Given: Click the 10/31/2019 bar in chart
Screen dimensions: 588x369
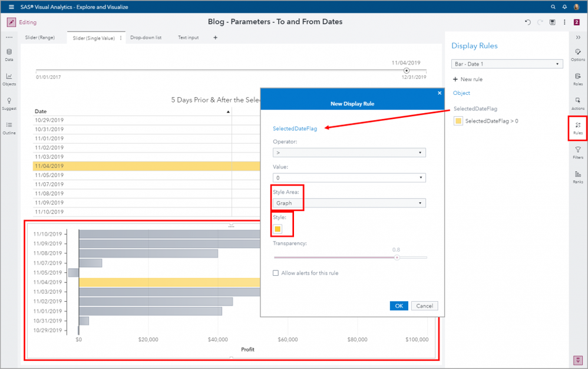Looking at the screenshot, I should [x=84, y=321].
